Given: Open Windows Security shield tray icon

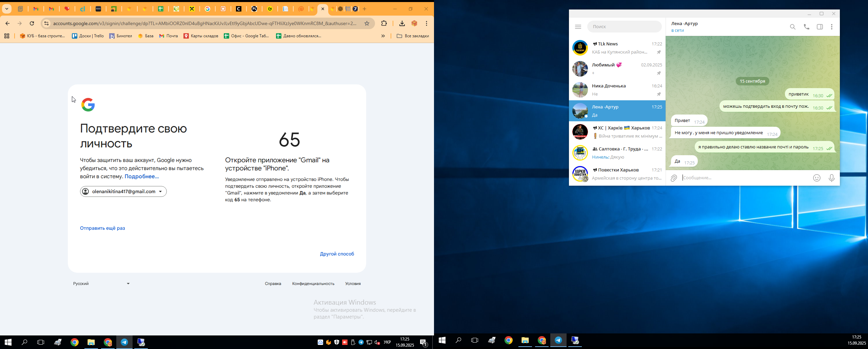Looking at the screenshot, I should (x=337, y=342).
